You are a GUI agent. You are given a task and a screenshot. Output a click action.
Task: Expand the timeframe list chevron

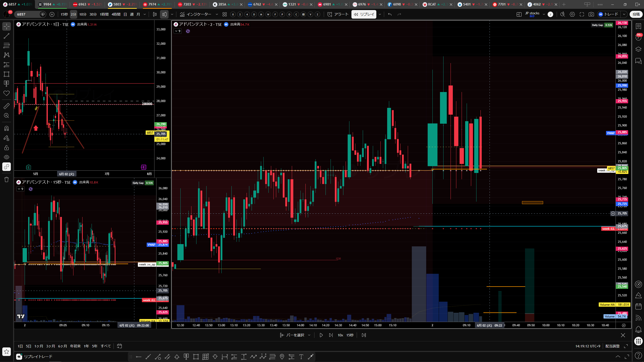tap(145, 14)
